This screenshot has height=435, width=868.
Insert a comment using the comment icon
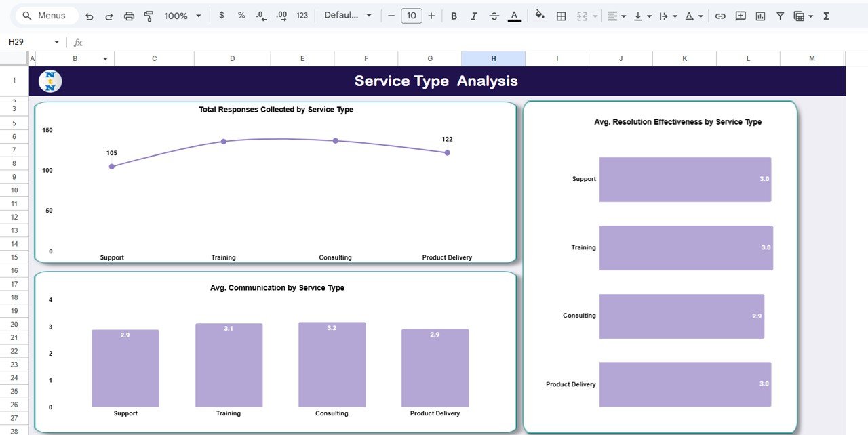click(x=740, y=15)
